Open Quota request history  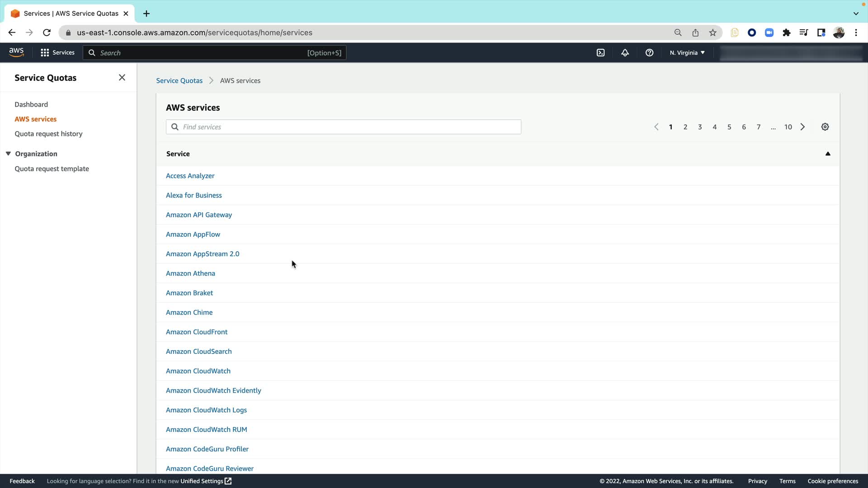[48, 134]
